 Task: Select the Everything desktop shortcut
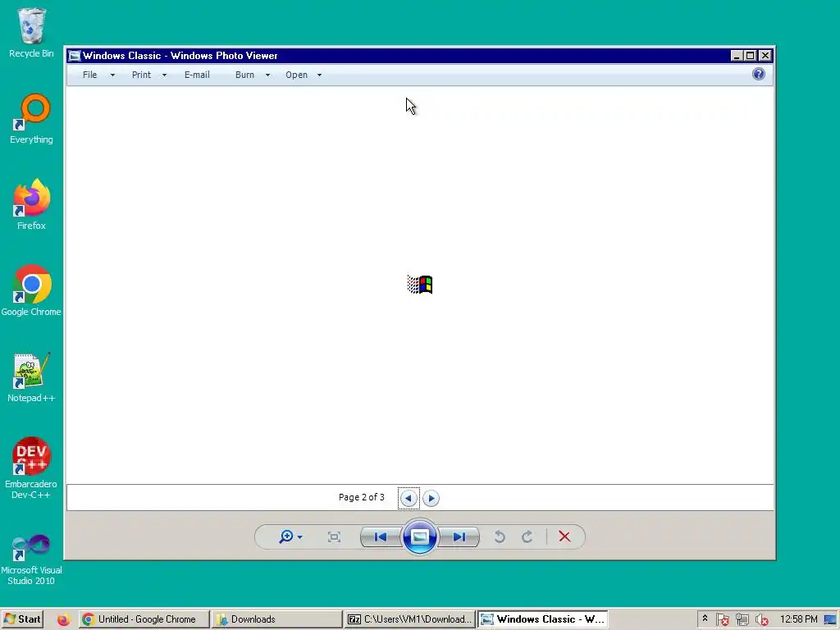point(31,119)
